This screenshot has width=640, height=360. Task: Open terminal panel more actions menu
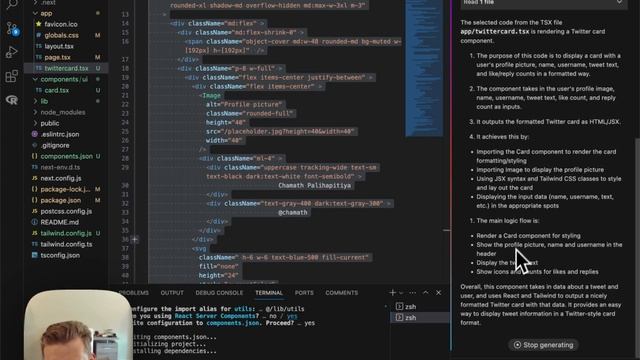click(x=413, y=293)
